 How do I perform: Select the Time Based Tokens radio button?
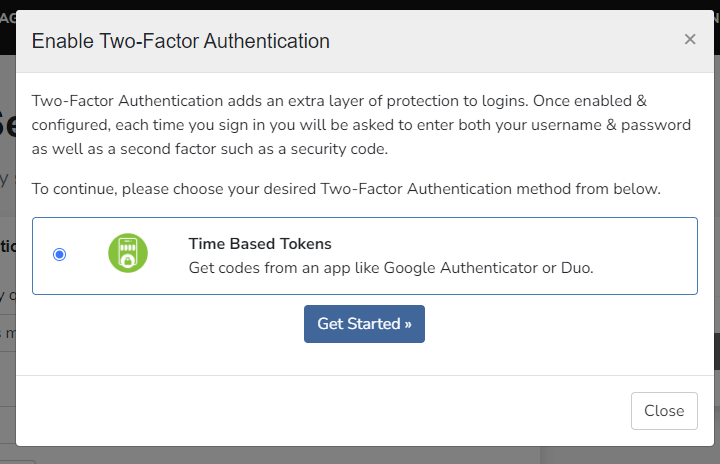[x=59, y=255]
